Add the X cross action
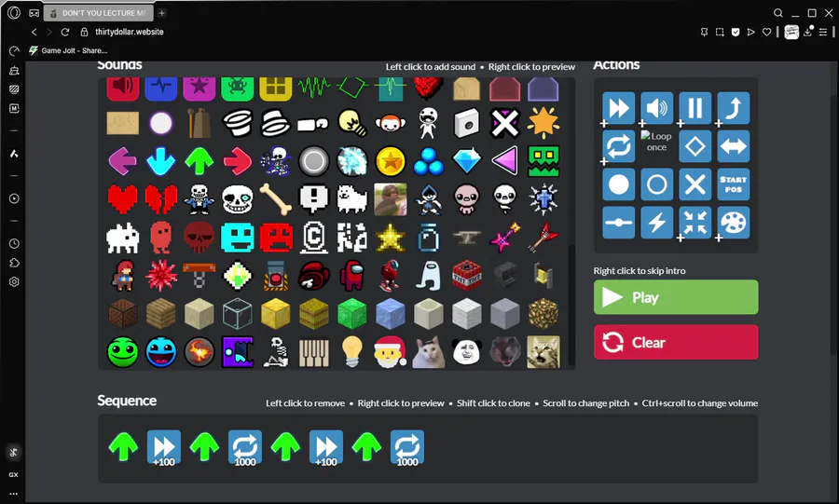This screenshot has height=504, width=839. click(x=695, y=184)
